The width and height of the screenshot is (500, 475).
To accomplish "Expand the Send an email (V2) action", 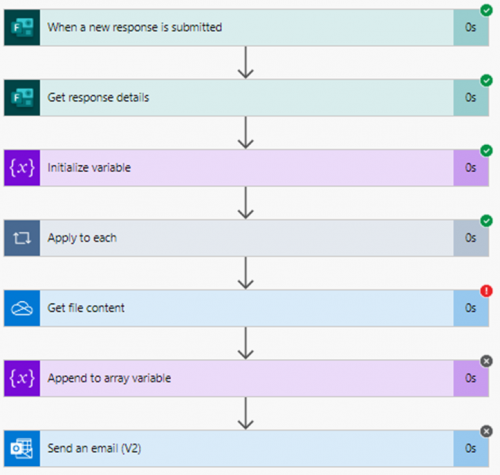I will point(246,449).
